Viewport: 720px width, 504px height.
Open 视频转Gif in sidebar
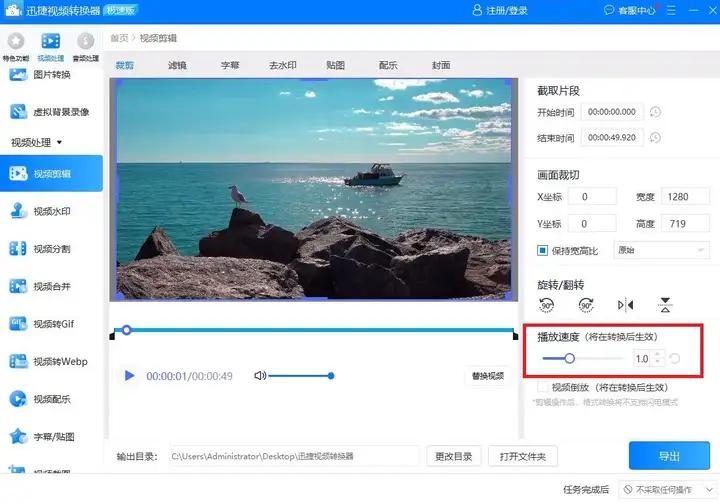pyautogui.click(x=51, y=324)
